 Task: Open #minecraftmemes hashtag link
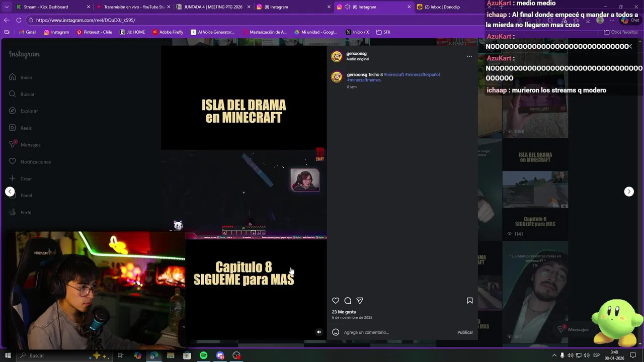pyautogui.click(x=364, y=80)
